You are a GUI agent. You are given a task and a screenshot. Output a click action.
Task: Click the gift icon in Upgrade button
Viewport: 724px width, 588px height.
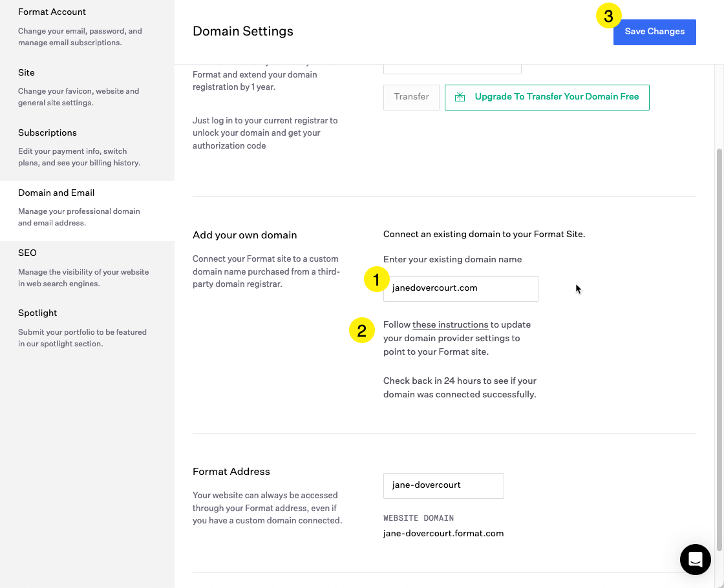point(460,97)
